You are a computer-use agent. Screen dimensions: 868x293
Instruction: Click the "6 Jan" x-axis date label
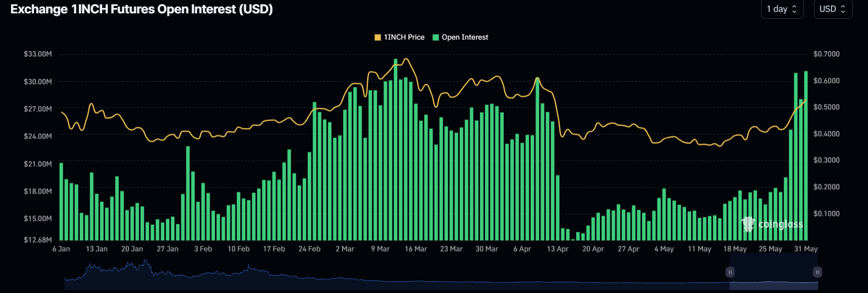point(61,249)
